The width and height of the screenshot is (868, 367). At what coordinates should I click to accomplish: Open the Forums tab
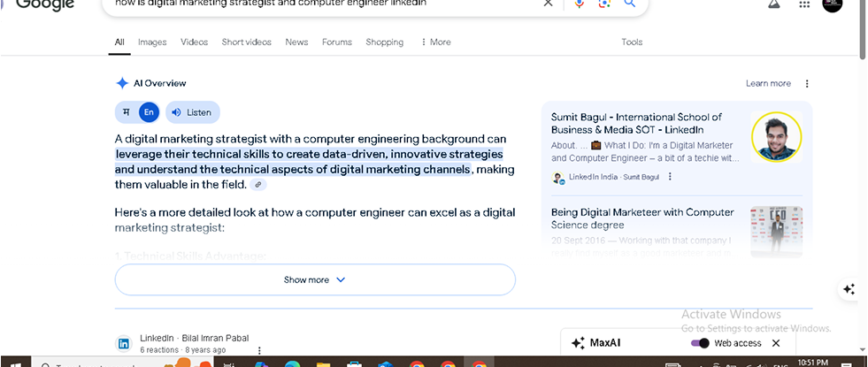(x=337, y=42)
